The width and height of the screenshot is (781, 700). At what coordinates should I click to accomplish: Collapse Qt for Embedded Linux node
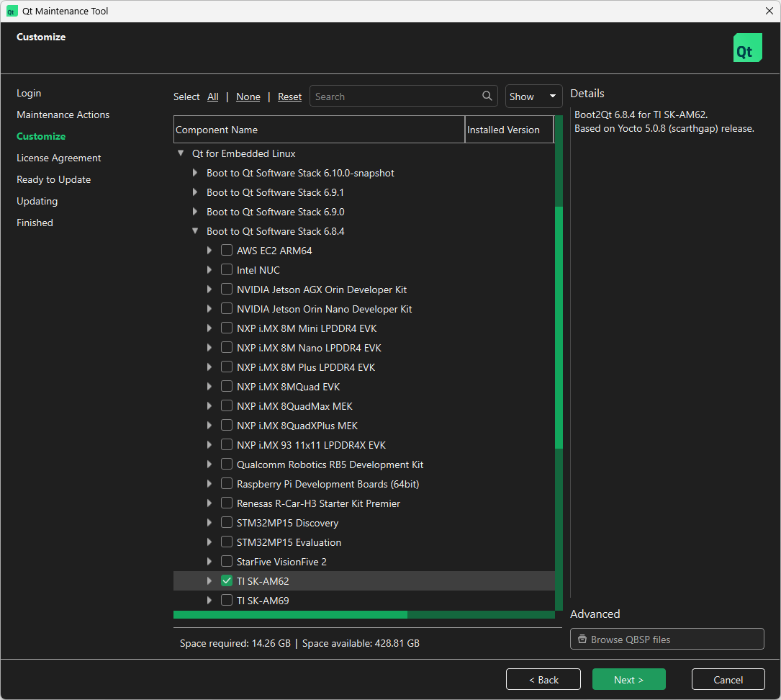pos(181,153)
